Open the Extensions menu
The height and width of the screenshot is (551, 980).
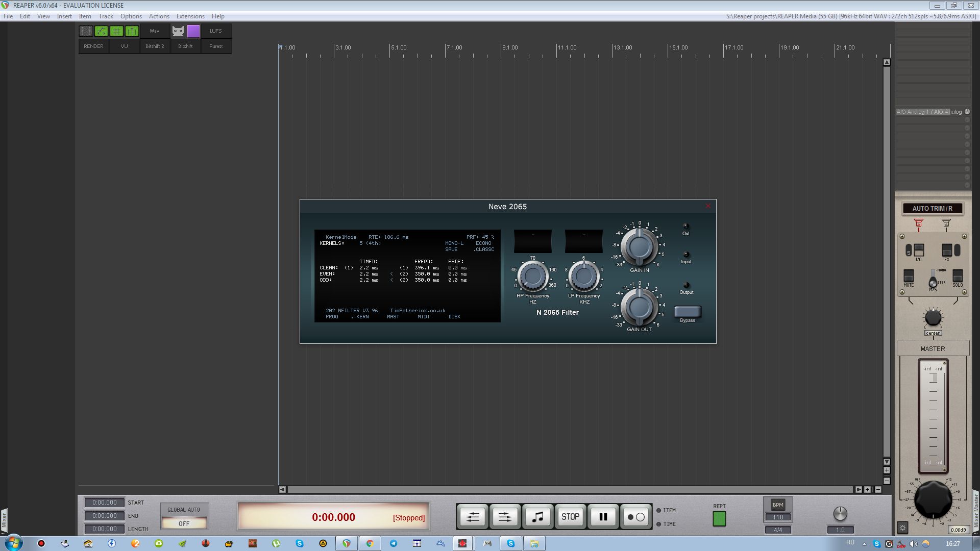click(190, 16)
